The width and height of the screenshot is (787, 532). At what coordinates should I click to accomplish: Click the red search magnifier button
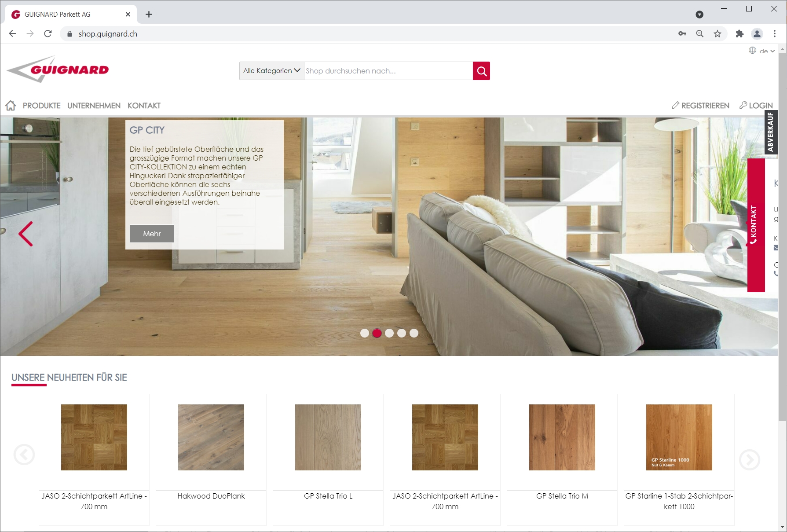click(x=481, y=71)
